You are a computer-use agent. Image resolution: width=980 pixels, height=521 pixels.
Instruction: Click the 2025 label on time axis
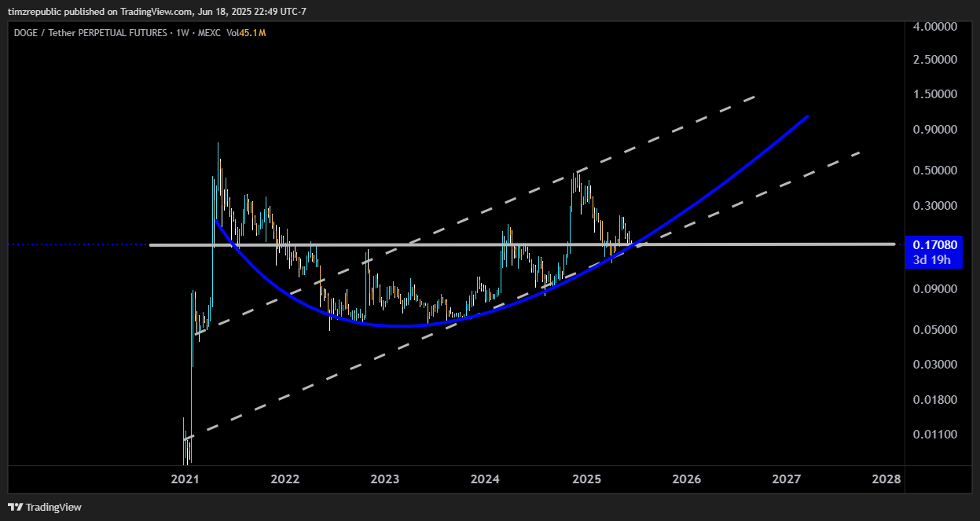pos(586,479)
